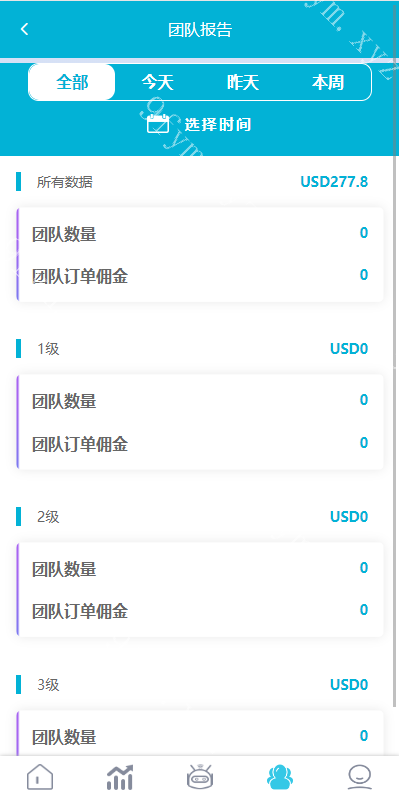
Task: Click the calendar icon beside 选择时间
Action: [158, 124]
